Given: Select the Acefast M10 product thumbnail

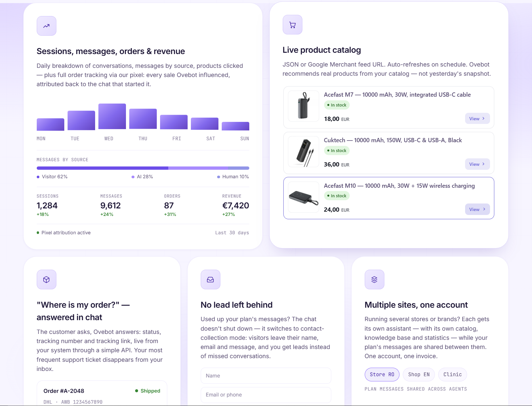Looking at the screenshot, I should tap(303, 197).
